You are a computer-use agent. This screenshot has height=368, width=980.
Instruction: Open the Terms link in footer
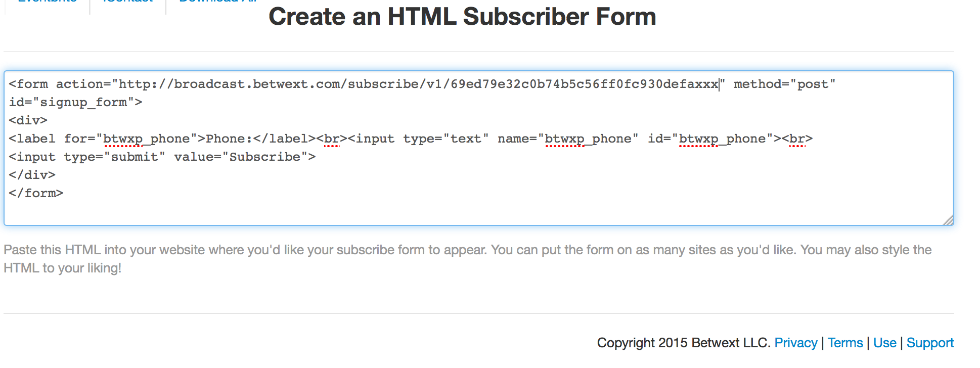click(845, 343)
